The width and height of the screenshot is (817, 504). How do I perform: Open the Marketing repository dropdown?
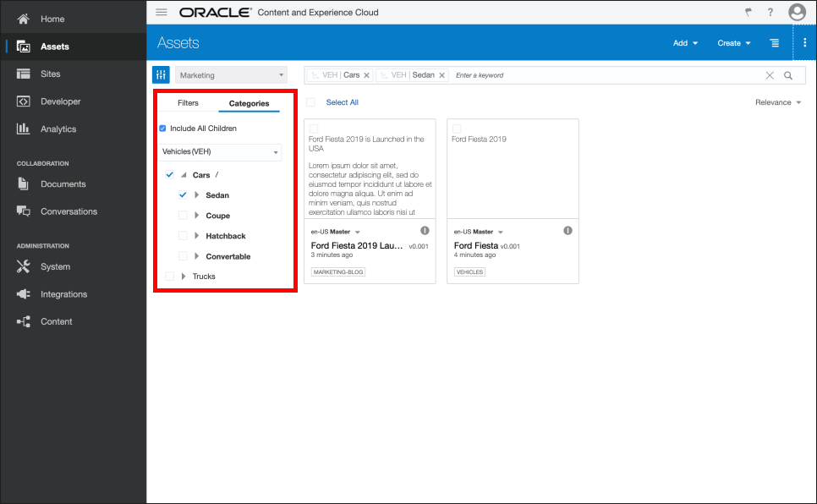pyautogui.click(x=231, y=75)
